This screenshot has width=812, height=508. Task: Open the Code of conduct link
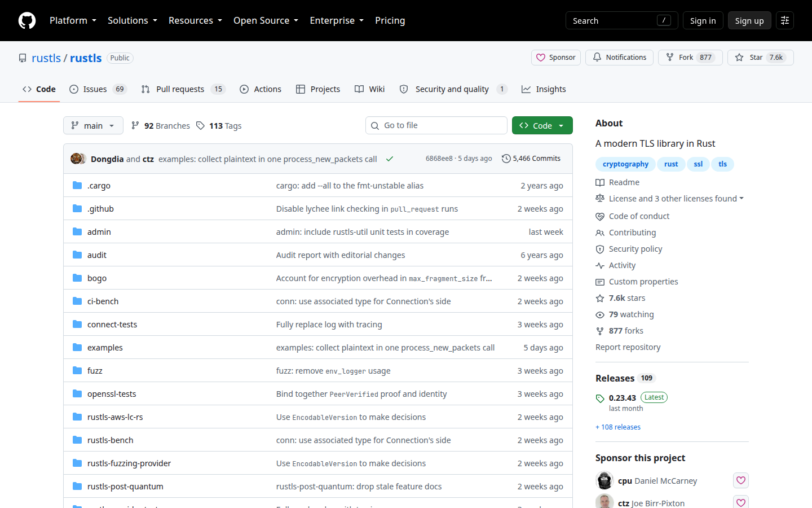(x=633, y=216)
